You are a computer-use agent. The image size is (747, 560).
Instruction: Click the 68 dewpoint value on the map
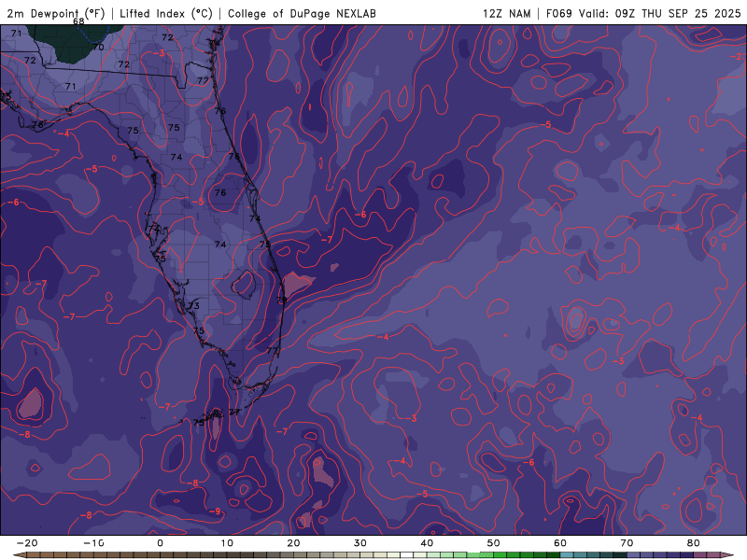(x=78, y=21)
